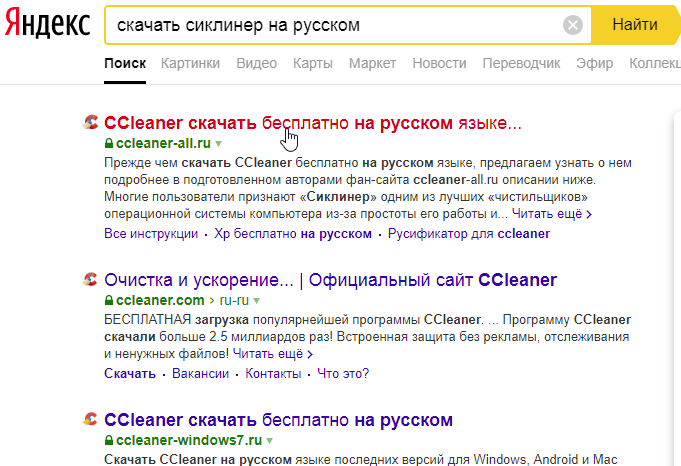Click the padlock icon beside ccleaner-windows7.ru
This screenshot has height=466, width=681.
pos(109,440)
